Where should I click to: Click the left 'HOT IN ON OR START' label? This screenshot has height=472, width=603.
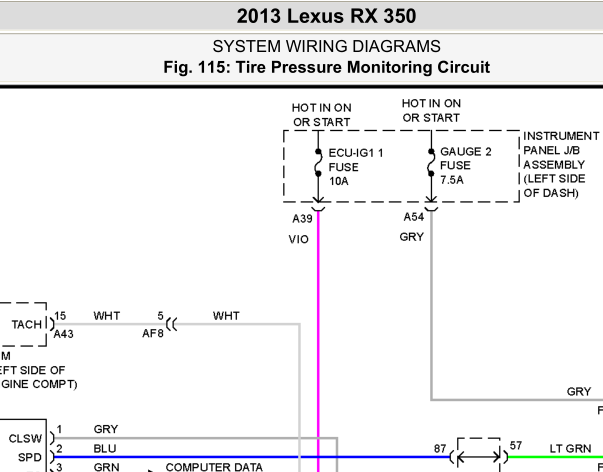(321, 115)
